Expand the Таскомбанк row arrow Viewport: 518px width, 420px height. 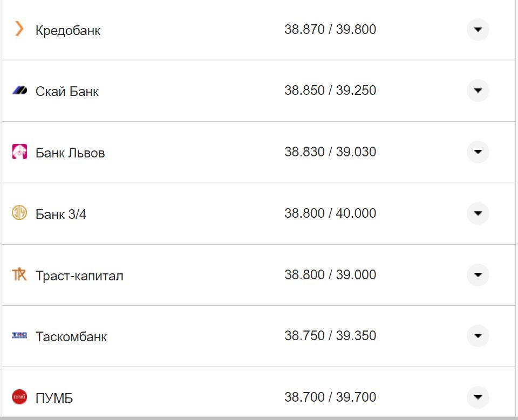(478, 336)
